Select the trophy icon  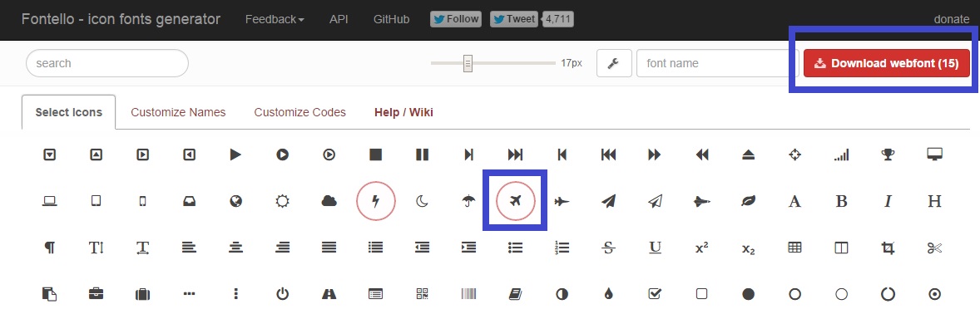888,155
